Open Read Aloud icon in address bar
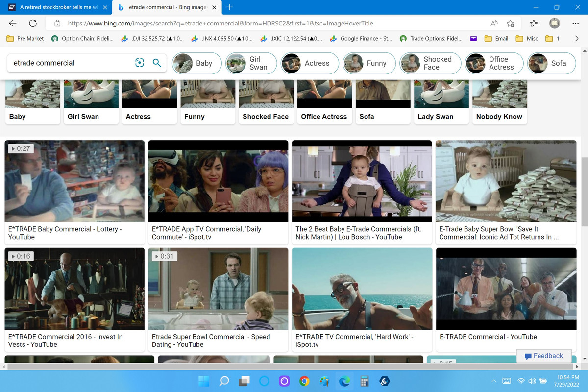The height and width of the screenshot is (392, 588). (494, 23)
